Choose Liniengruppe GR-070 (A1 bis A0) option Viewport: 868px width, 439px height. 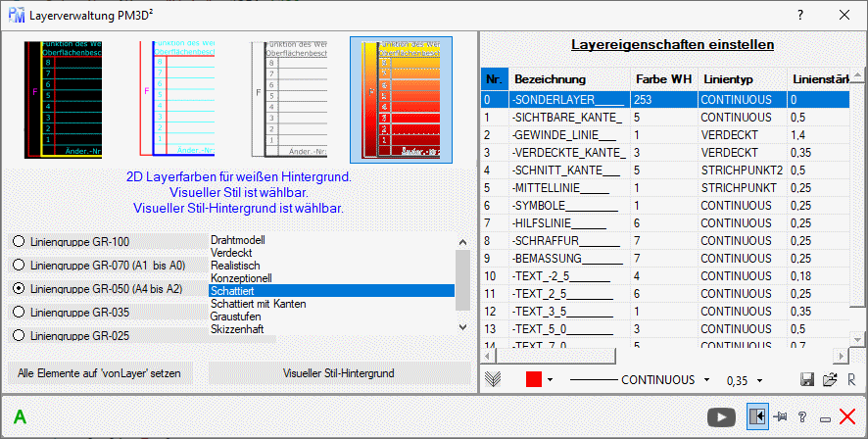point(17,265)
